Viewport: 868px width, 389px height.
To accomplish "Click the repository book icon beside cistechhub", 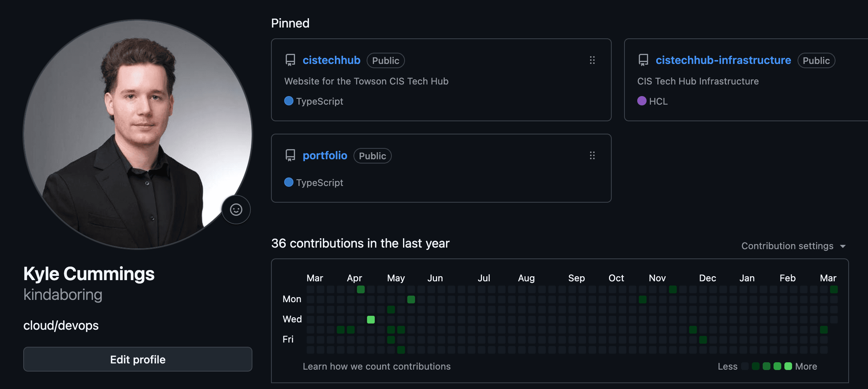I will 290,60.
